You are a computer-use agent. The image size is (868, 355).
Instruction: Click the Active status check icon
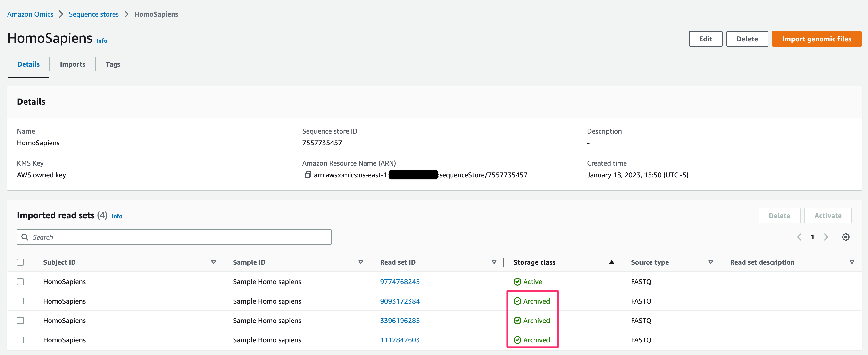517,281
